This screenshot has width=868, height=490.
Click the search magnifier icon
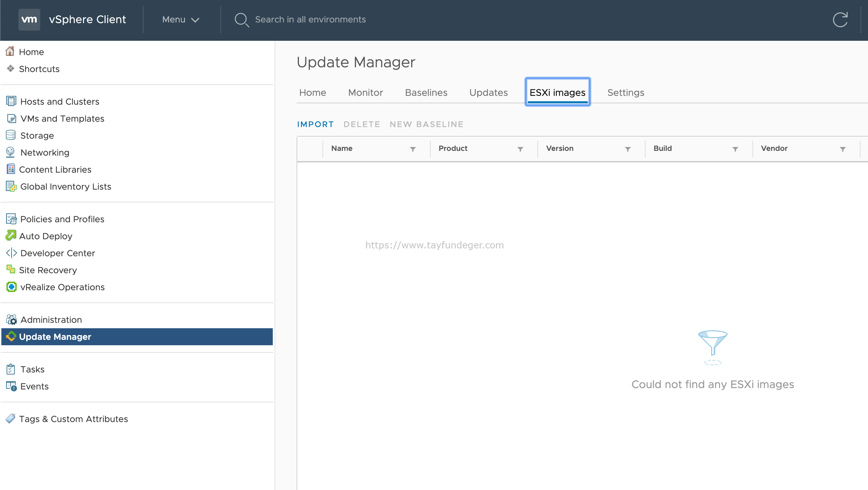point(241,20)
